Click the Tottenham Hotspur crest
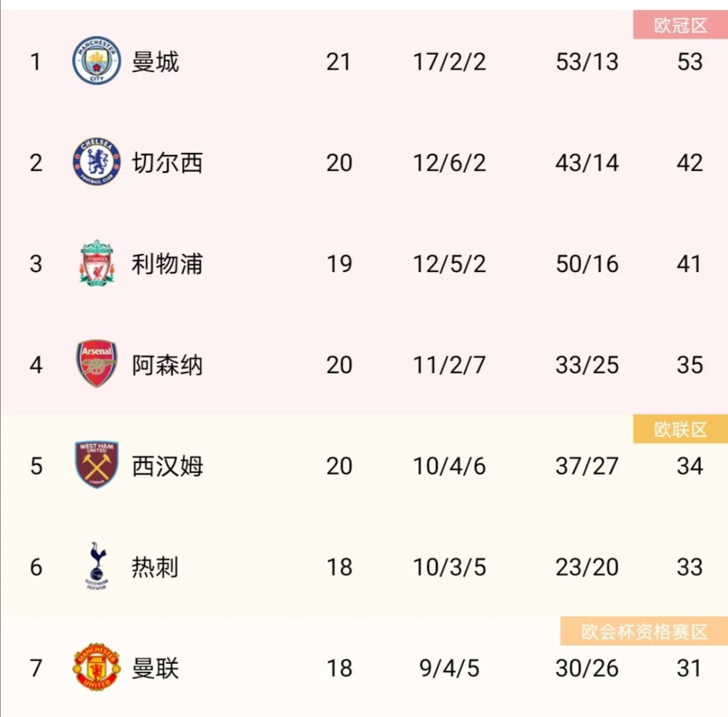 click(97, 566)
